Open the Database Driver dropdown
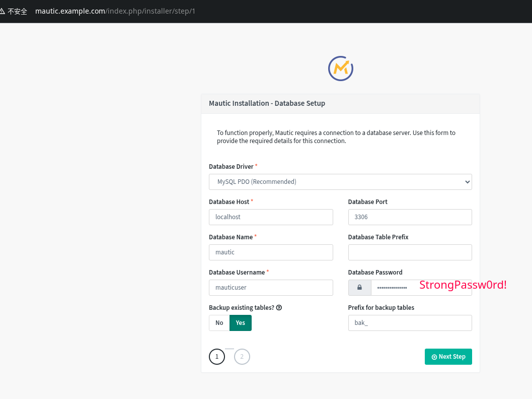 (340, 182)
